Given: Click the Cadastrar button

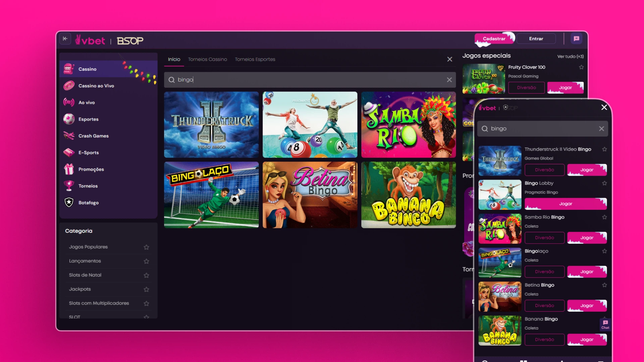Looking at the screenshot, I should point(494,39).
